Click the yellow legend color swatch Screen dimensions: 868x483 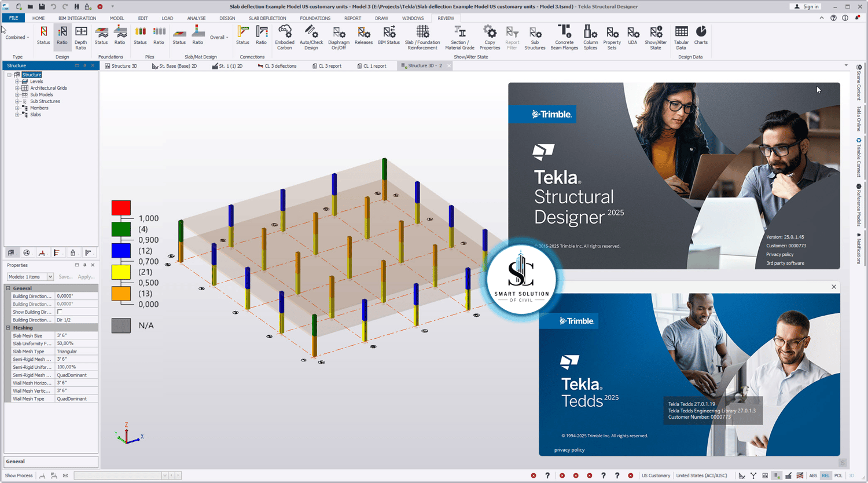click(x=121, y=272)
